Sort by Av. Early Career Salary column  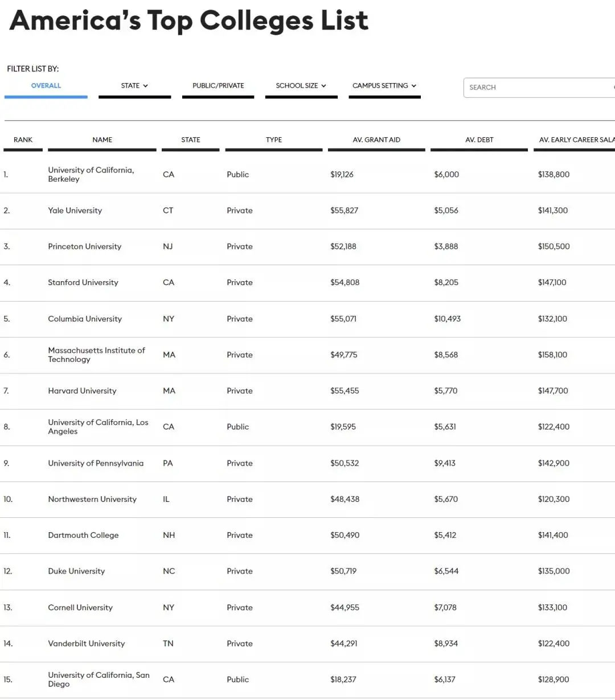pos(577,140)
